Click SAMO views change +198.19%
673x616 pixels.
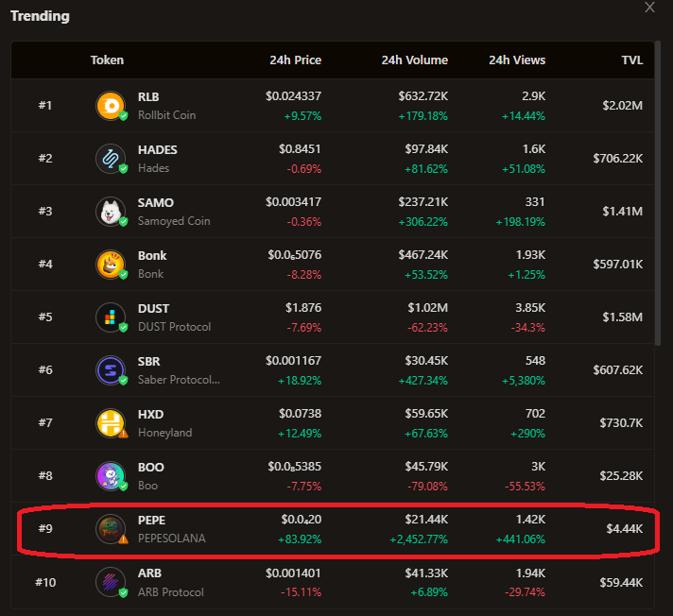[520, 222]
